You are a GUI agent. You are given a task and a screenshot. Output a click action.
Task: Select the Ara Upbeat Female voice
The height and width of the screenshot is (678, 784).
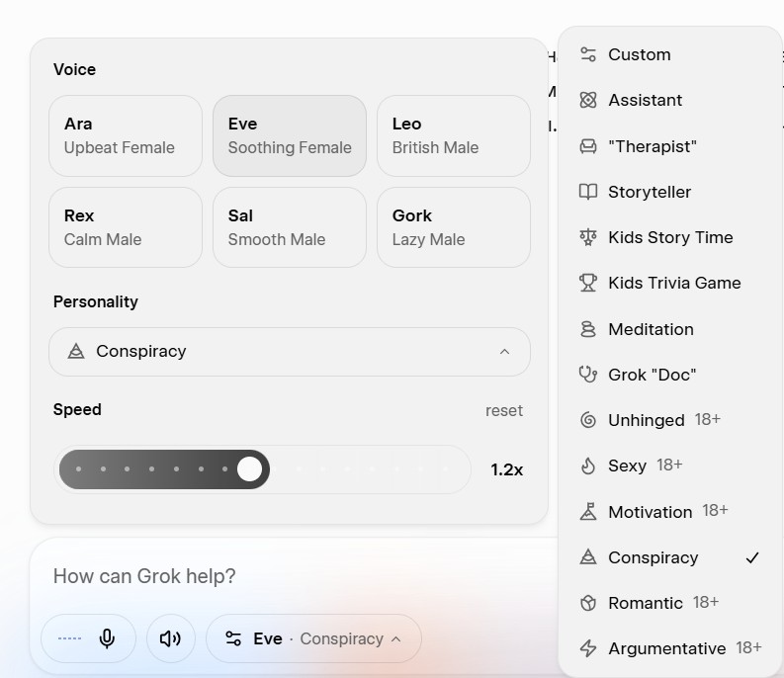(126, 135)
